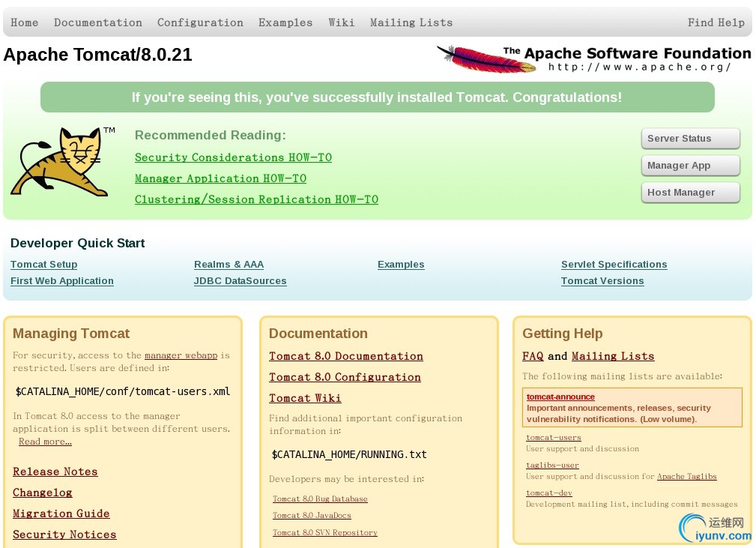The height and width of the screenshot is (548, 756).
Task: Click the Getting Help heading
Action: tap(563, 334)
